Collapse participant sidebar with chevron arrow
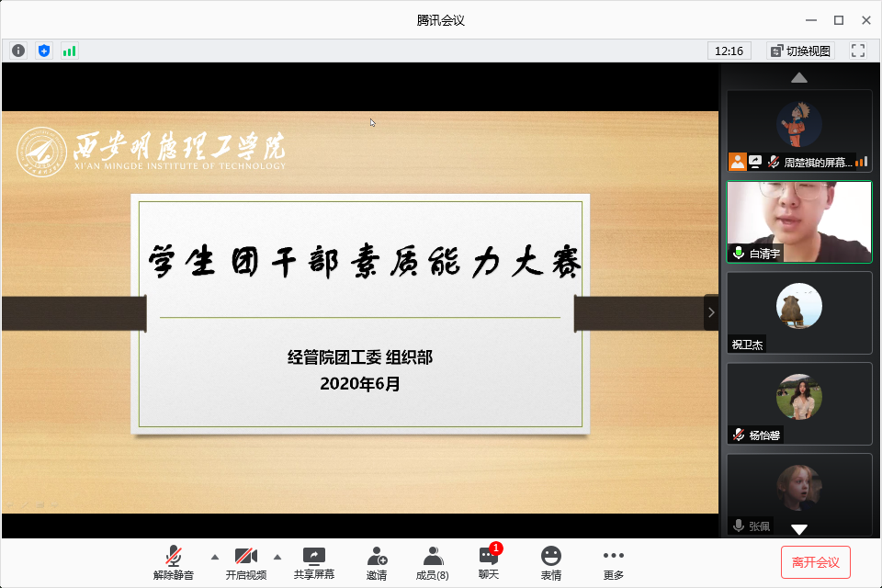Viewport: 882px width, 588px height. tap(710, 312)
